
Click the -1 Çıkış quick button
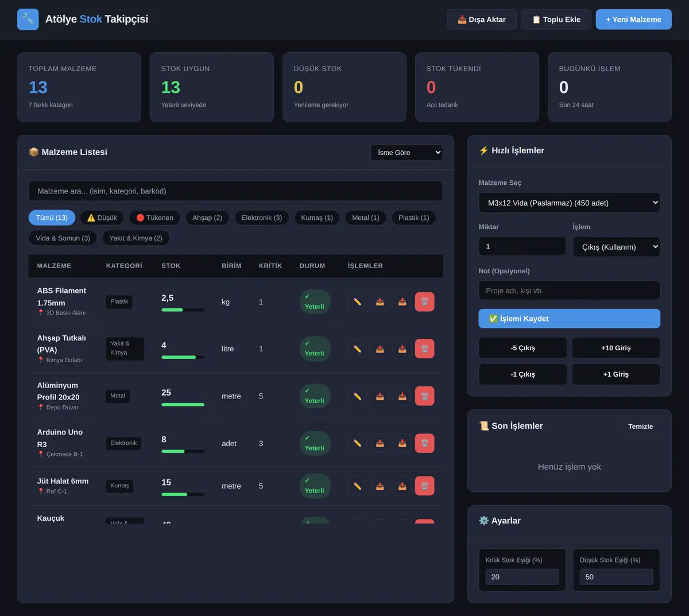522,374
